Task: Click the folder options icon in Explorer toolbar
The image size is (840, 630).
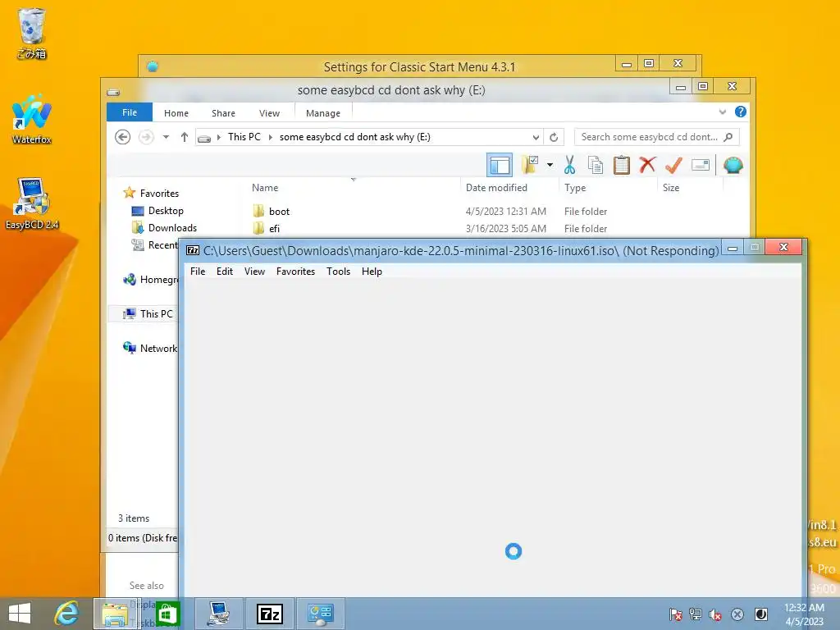Action: pos(530,165)
